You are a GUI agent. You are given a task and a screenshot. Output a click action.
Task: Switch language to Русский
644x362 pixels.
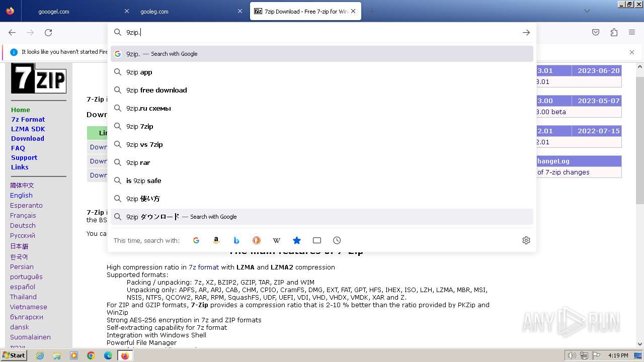coord(23,235)
